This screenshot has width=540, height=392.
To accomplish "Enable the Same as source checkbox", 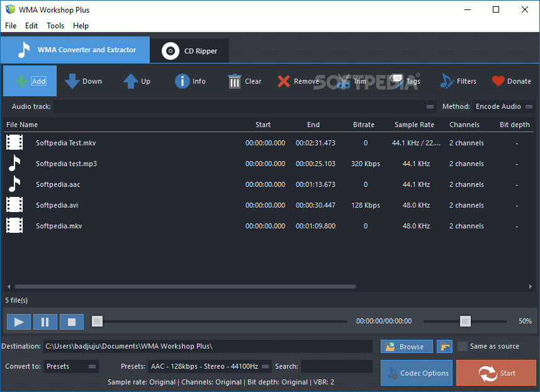I will click(463, 346).
